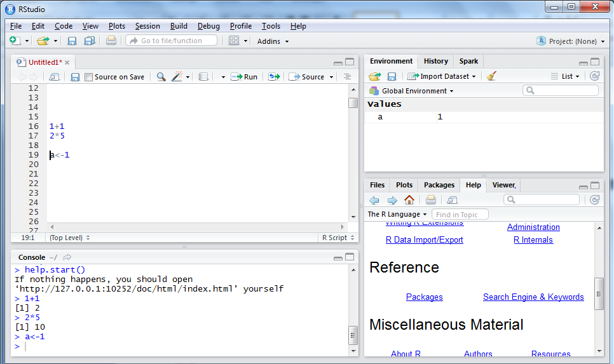The height and width of the screenshot is (364, 614).
Task: Click the workspace panes grid icon
Action: (x=234, y=41)
